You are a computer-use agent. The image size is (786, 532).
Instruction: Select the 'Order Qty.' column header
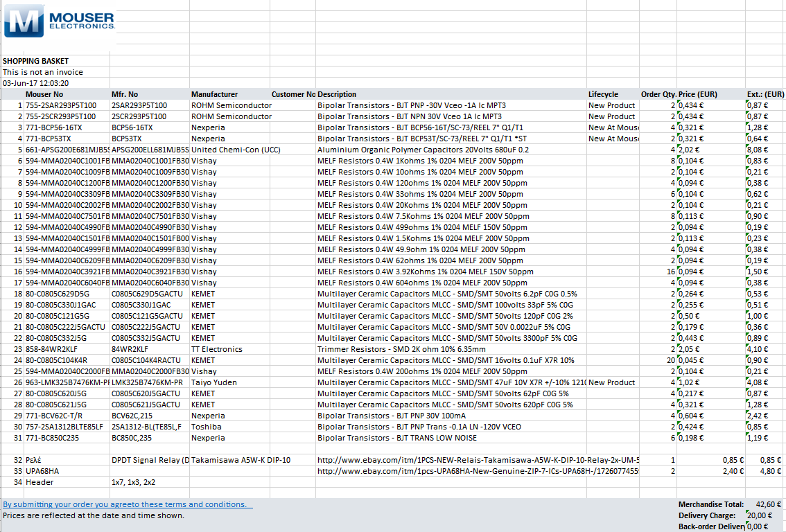pos(658,94)
